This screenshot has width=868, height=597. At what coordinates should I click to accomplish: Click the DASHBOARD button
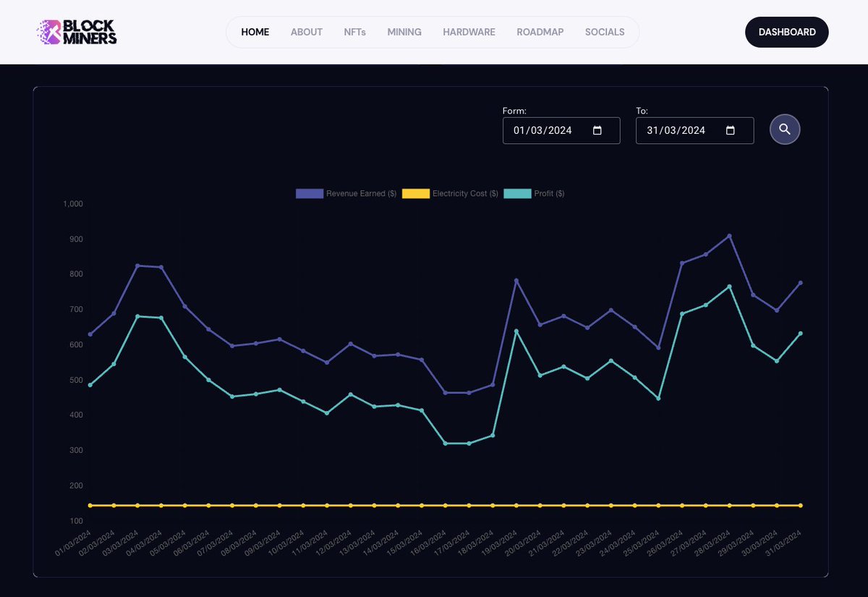786,32
